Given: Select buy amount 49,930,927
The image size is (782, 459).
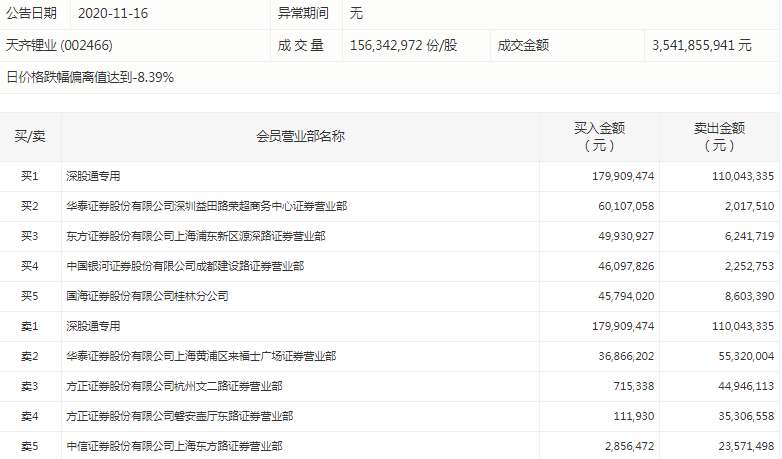Looking at the screenshot, I should 626,236.
